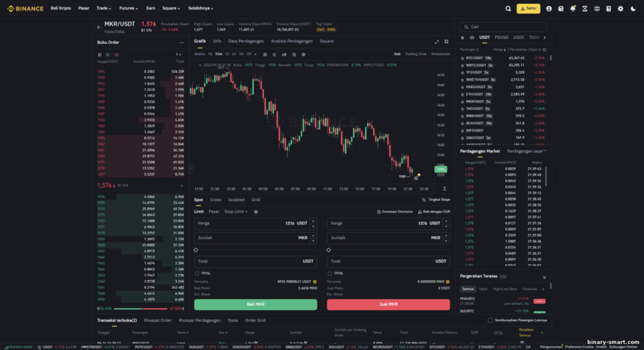Select the 1d chart interval

pyautogui.click(x=210, y=54)
